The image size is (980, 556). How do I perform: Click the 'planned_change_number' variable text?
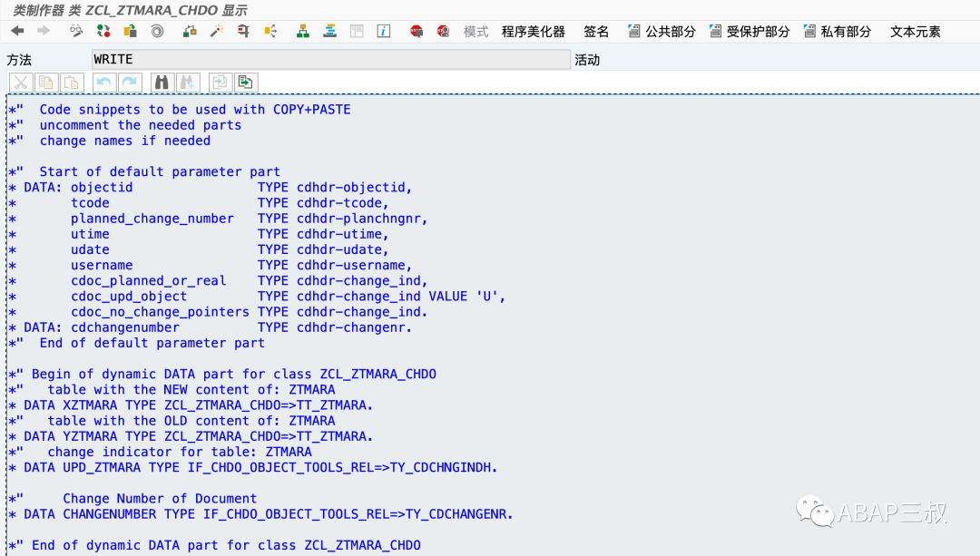tap(152, 219)
